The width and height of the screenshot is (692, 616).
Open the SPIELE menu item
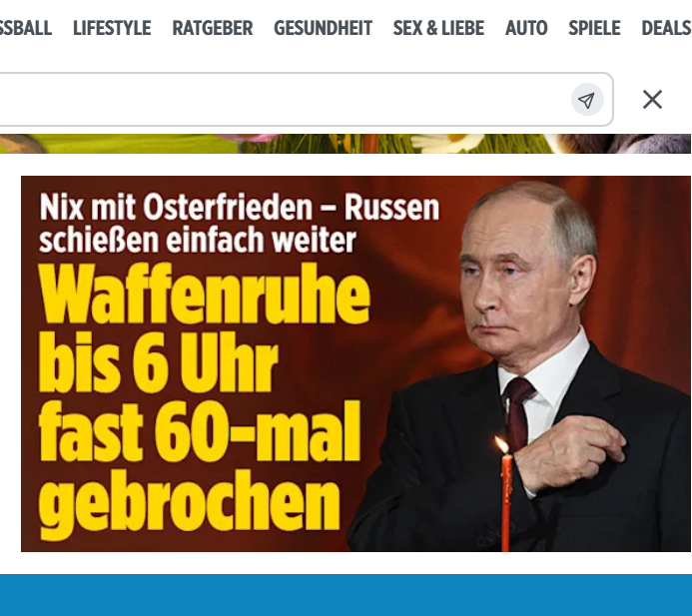tap(594, 28)
